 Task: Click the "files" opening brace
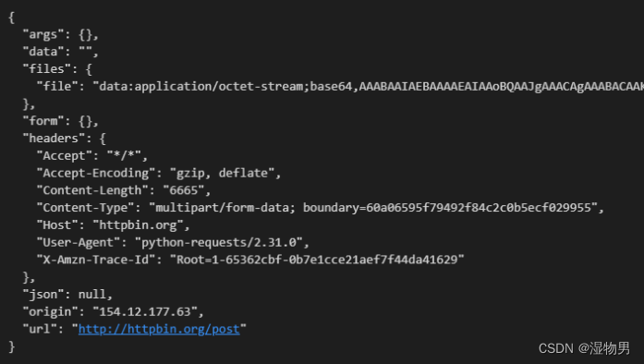[89, 69]
